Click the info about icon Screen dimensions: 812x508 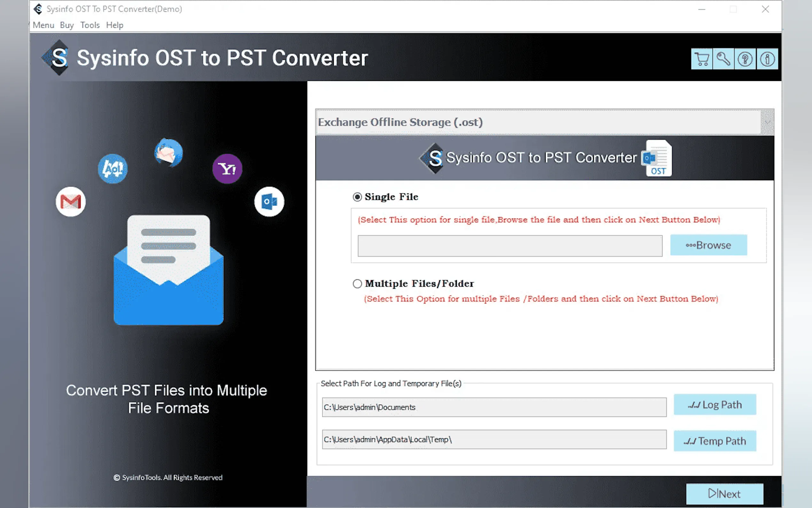click(767, 59)
